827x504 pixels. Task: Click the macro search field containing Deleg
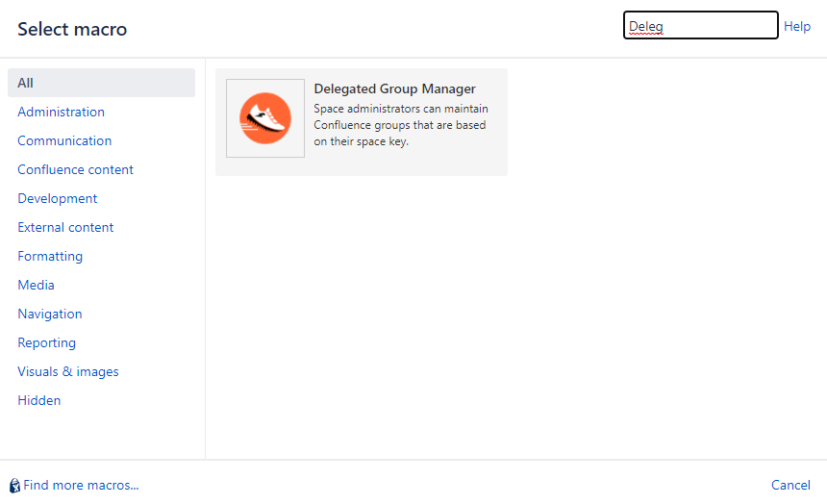700,25
